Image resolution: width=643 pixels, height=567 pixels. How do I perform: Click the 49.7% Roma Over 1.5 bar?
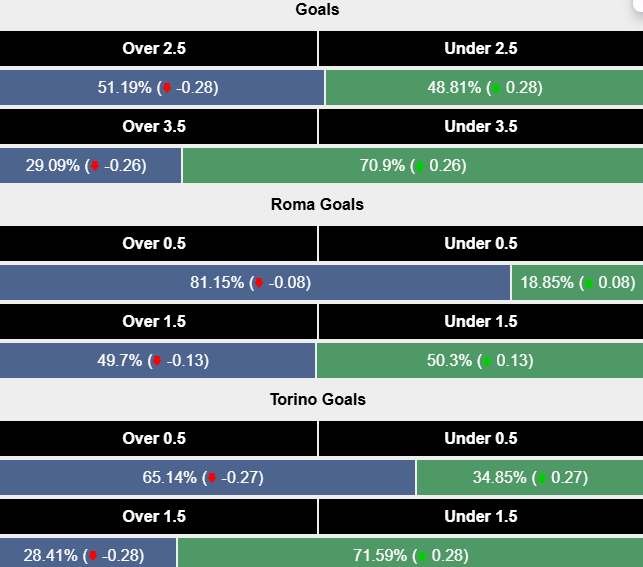158,361
